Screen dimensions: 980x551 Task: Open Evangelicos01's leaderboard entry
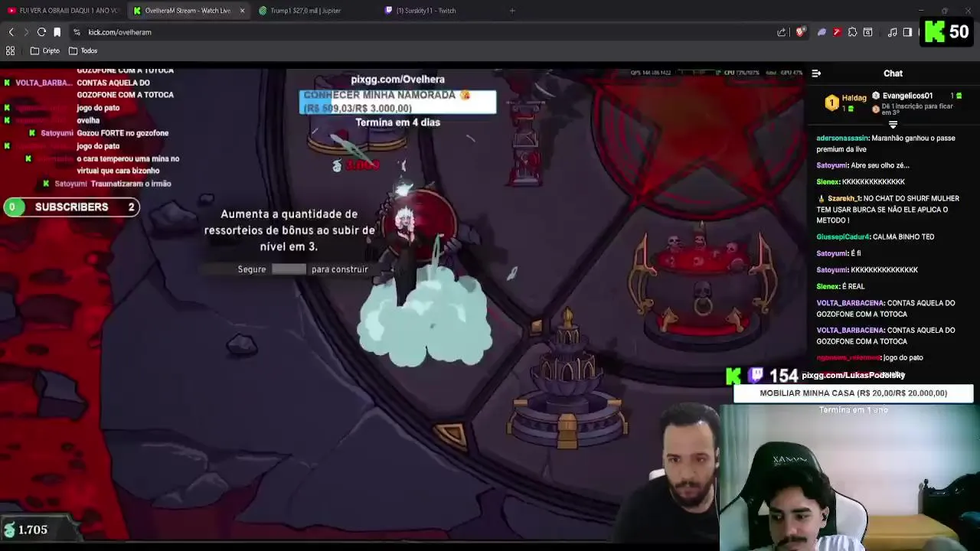(x=916, y=96)
